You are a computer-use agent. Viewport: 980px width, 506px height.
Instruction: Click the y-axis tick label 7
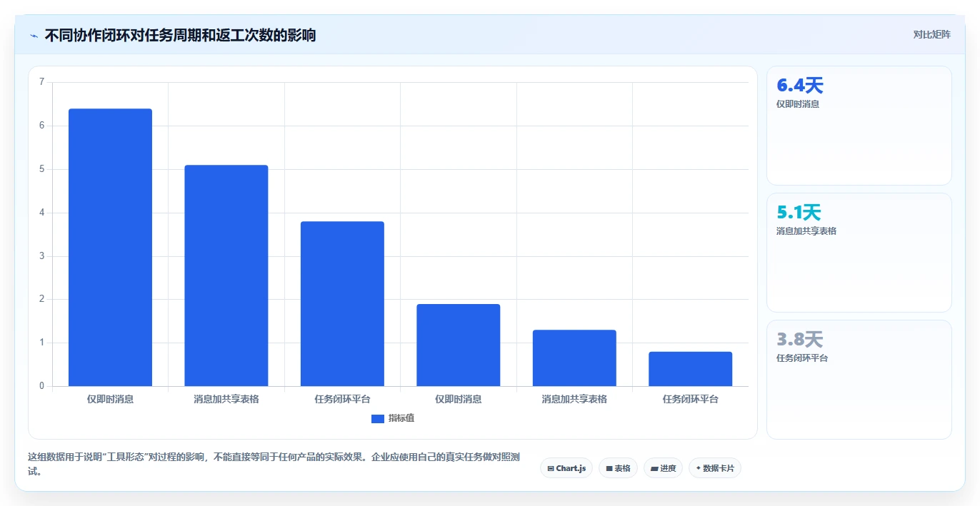pyautogui.click(x=41, y=82)
